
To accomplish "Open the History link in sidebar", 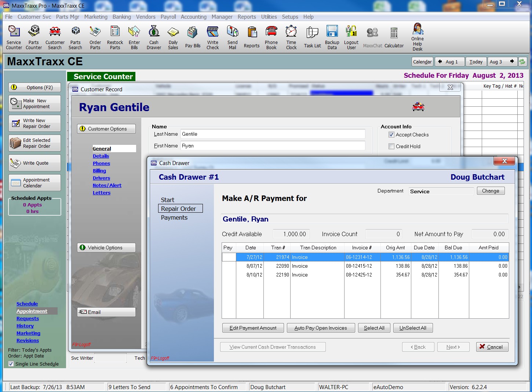I will [x=25, y=326].
